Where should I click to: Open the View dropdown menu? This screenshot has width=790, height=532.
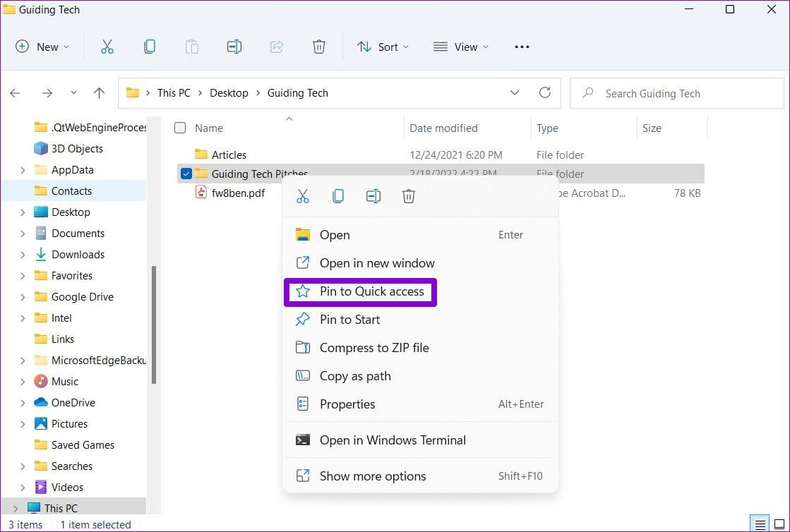460,47
